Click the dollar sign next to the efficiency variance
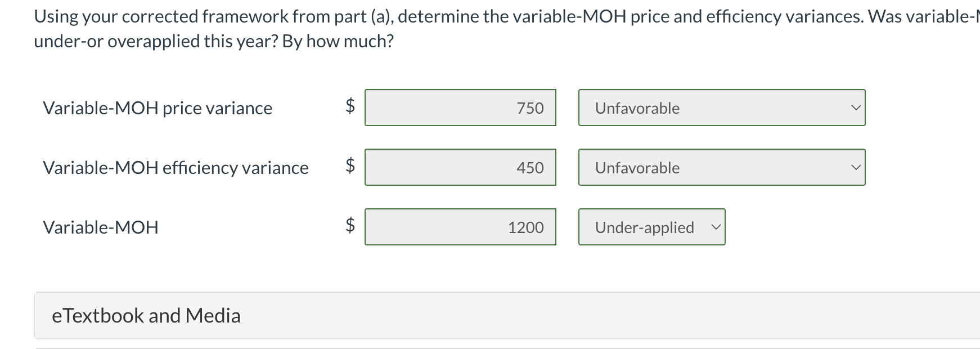 (x=349, y=167)
